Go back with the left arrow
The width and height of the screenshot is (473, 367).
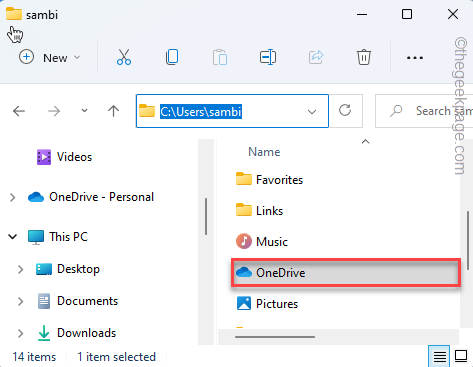19,111
